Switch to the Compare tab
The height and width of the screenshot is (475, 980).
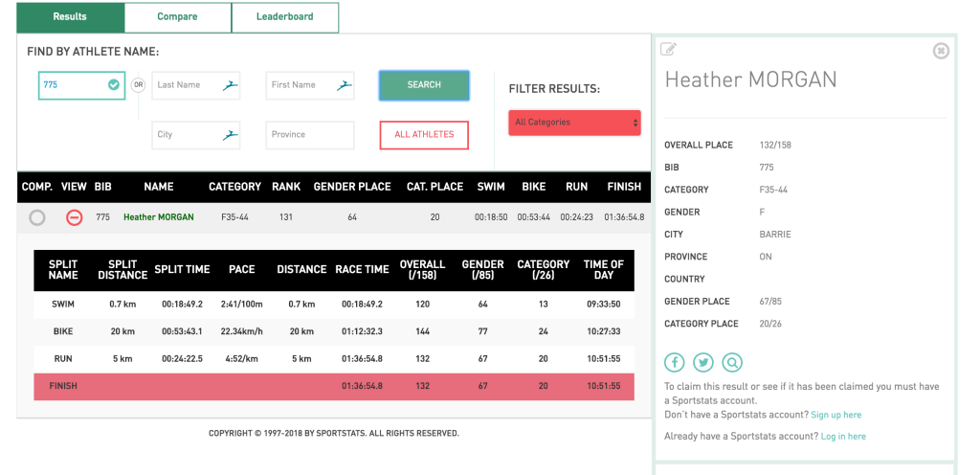point(177,17)
